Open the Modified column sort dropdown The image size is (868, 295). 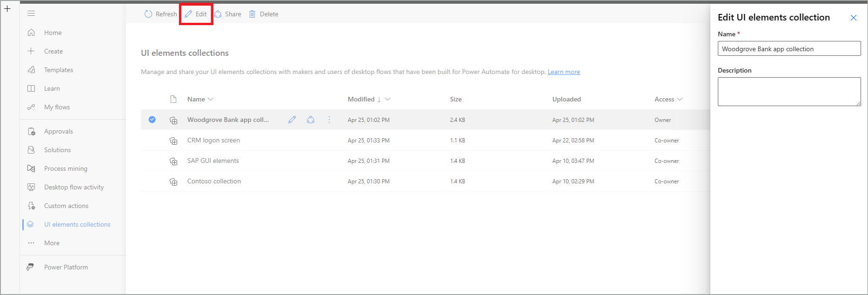click(388, 99)
